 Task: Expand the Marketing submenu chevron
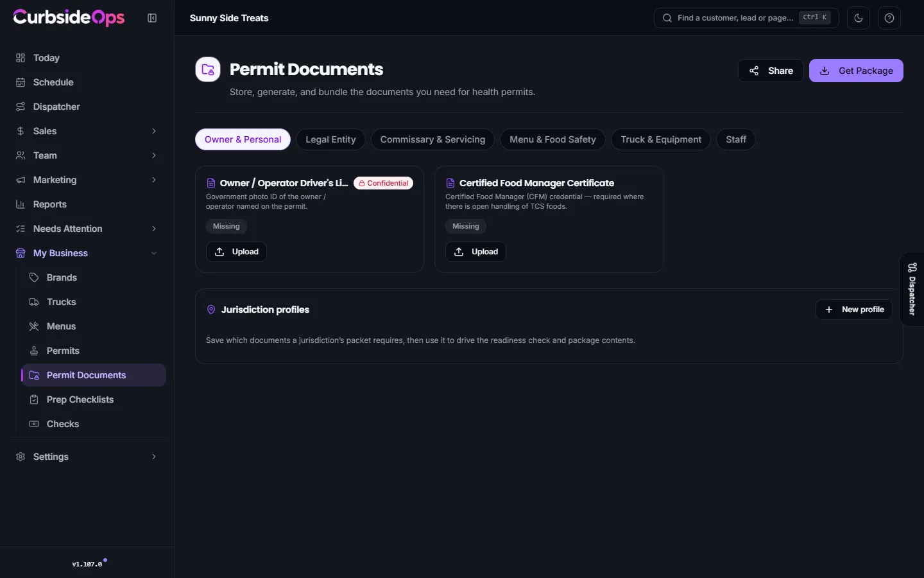pyautogui.click(x=154, y=180)
